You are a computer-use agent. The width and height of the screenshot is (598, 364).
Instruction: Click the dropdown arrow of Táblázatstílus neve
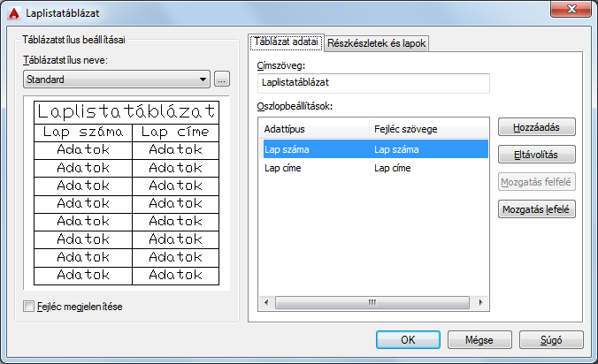tap(203, 80)
